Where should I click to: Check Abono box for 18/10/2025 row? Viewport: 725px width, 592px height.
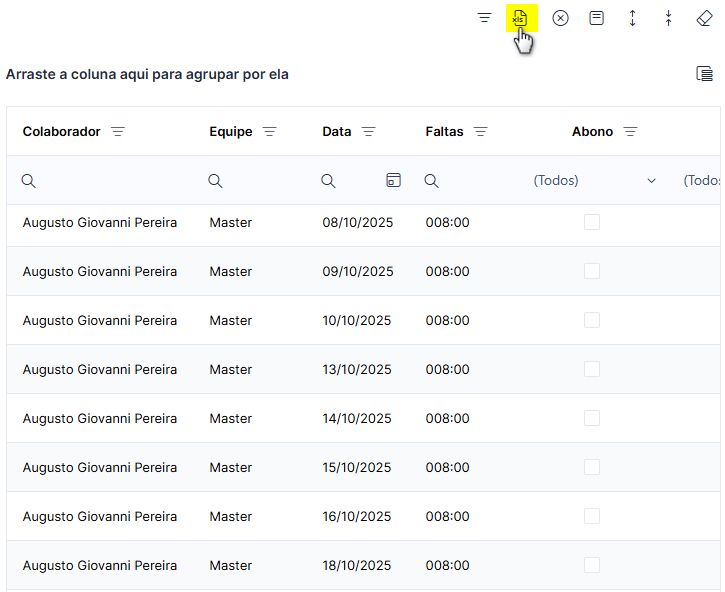(592, 565)
